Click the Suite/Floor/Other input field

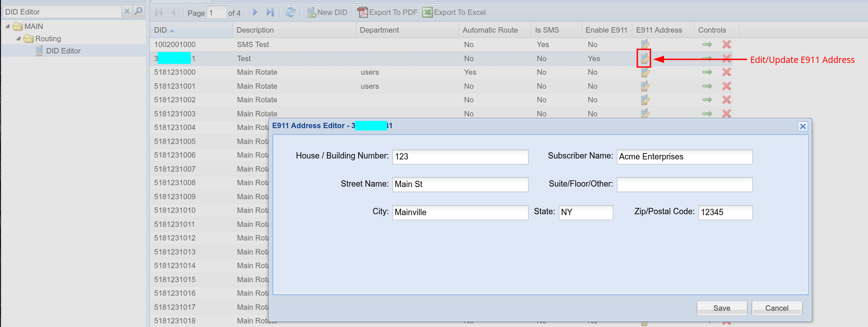[x=684, y=184]
